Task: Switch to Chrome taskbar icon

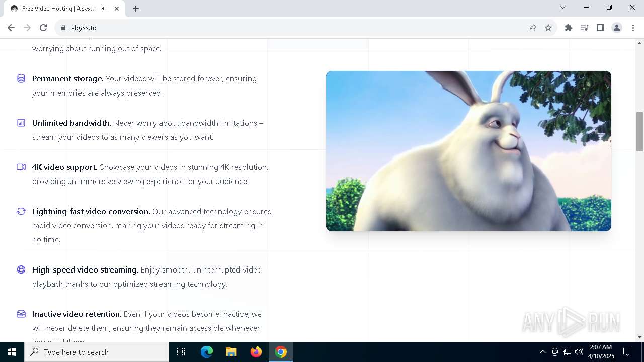Action: [281, 352]
